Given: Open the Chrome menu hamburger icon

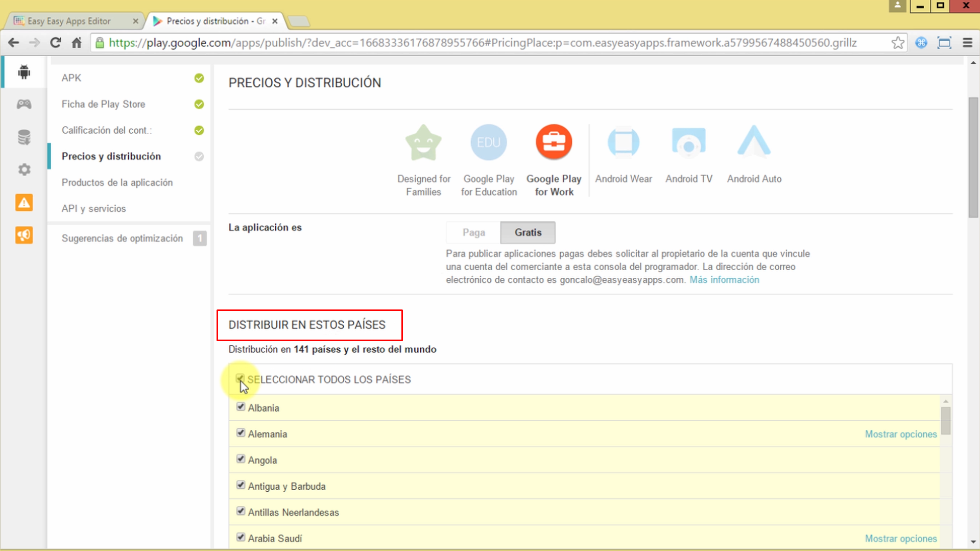Looking at the screenshot, I should click(968, 43).
